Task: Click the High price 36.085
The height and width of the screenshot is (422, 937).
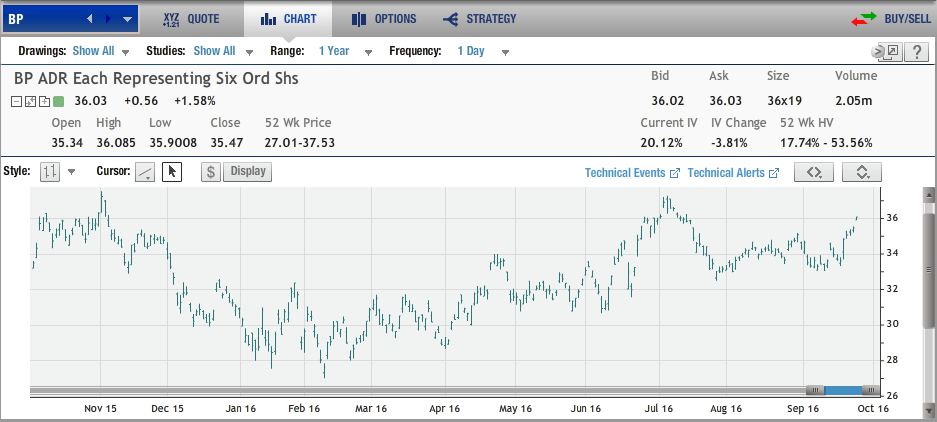Action: 116,143
